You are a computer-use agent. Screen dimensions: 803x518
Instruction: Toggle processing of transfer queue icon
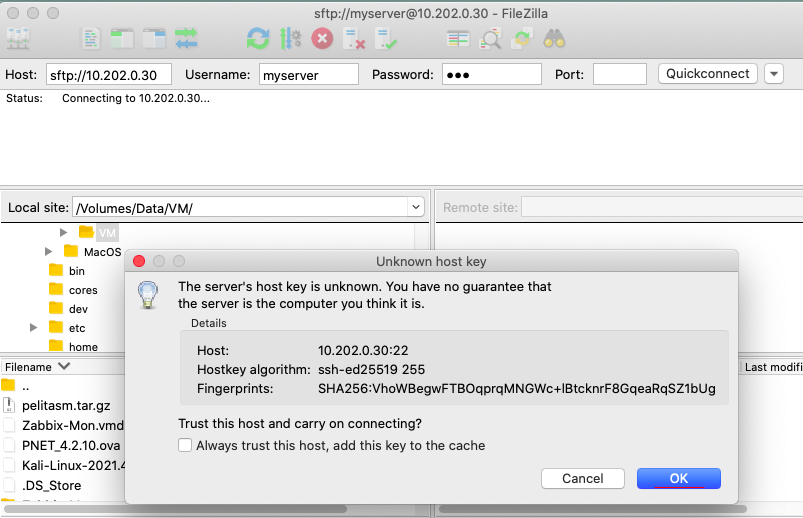pyautogui.click(x=290, y=39)
